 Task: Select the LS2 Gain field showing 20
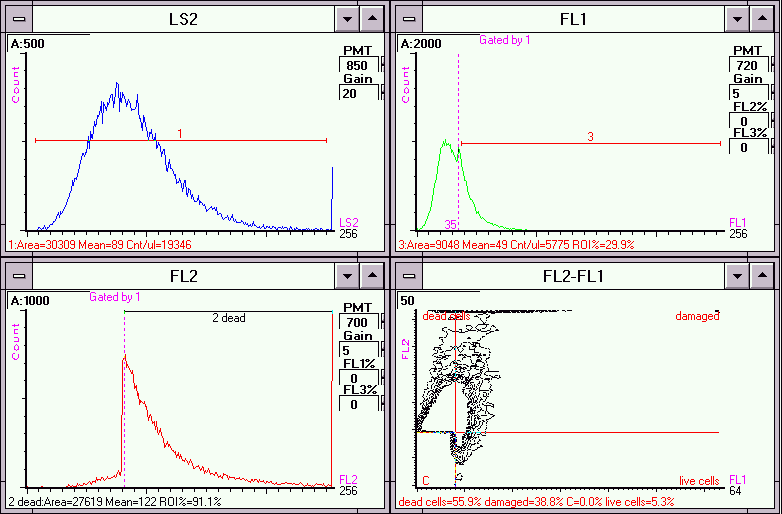point(357,93)
